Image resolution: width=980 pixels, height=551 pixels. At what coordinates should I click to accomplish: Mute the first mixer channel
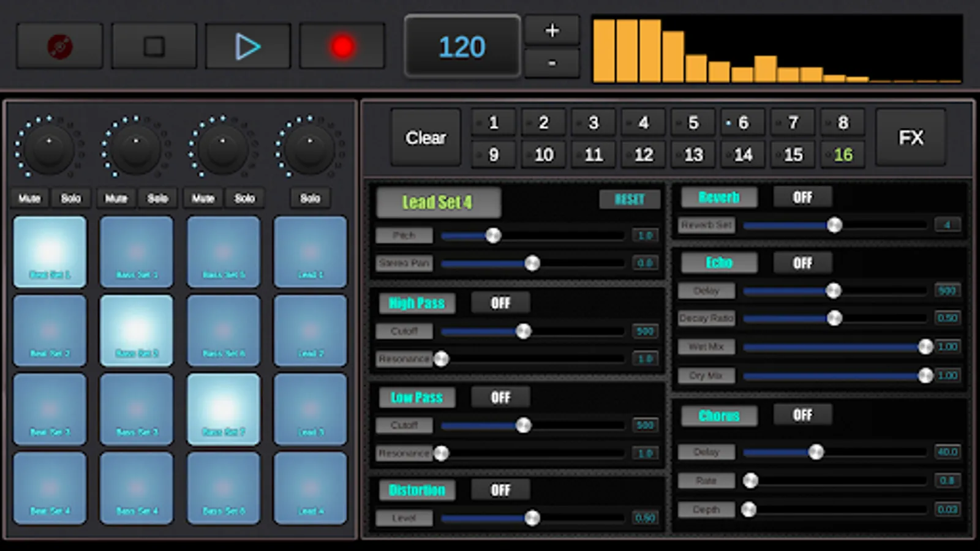click(28, 198)
